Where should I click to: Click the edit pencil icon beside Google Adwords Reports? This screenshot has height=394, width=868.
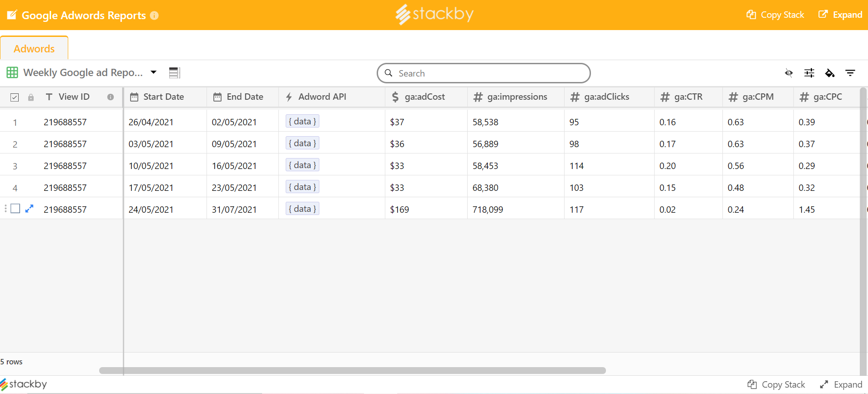(12, 15)
